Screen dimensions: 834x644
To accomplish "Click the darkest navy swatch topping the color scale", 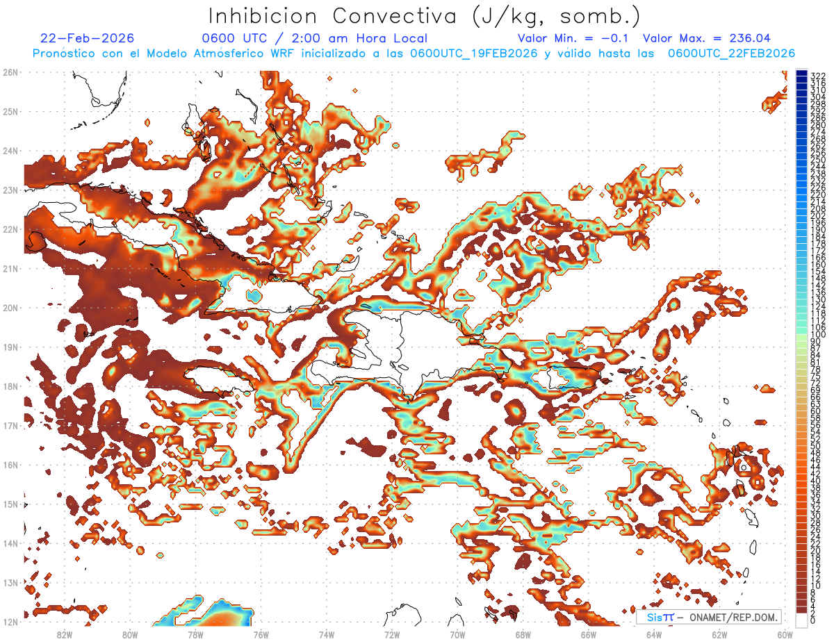I will coord(802,74).
